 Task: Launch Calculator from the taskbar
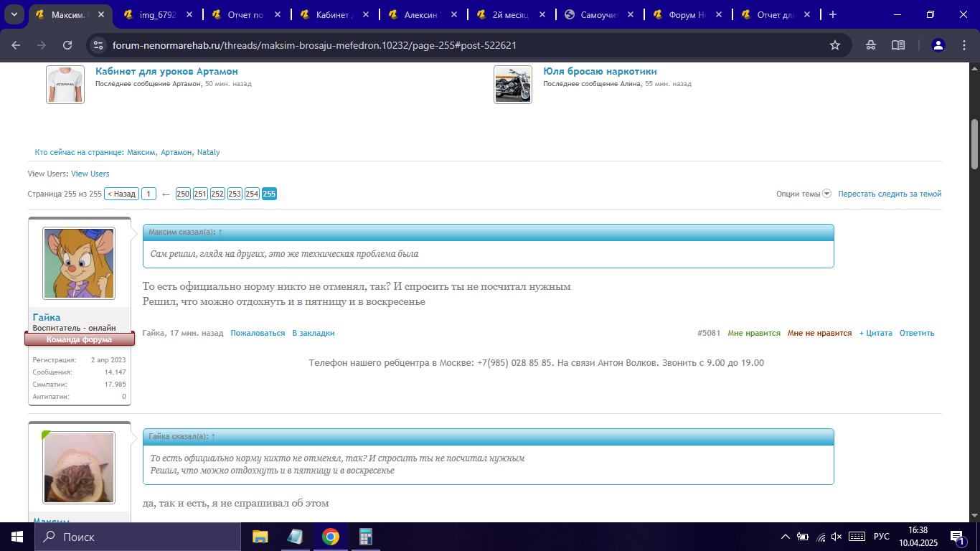[366, 537]
